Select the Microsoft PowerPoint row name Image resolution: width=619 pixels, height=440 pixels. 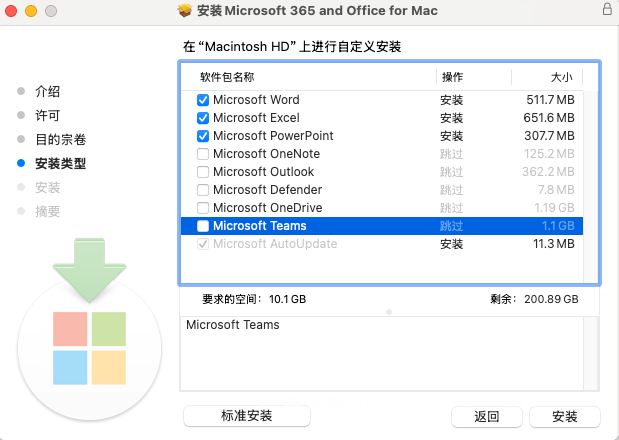tap(273, 136)
